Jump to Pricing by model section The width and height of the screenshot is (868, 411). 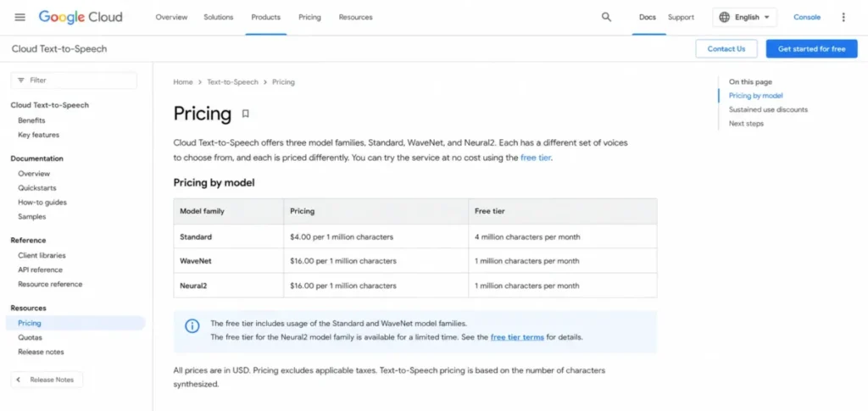[755, 96]
